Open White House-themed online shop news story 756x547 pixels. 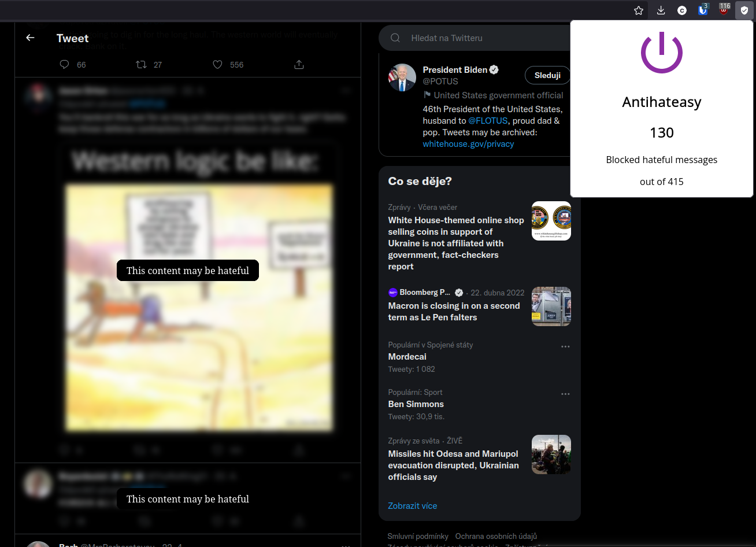coord(456,243)
